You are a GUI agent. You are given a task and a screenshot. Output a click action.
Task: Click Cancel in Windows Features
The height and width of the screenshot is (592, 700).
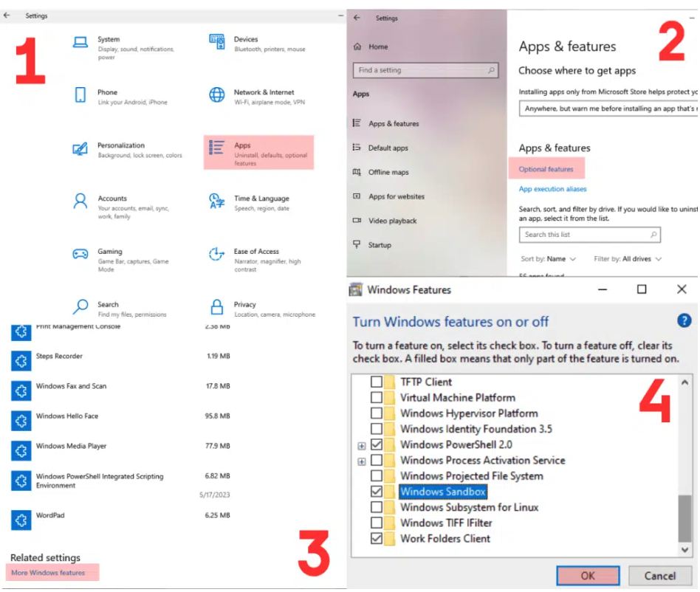tap(660, 576)
